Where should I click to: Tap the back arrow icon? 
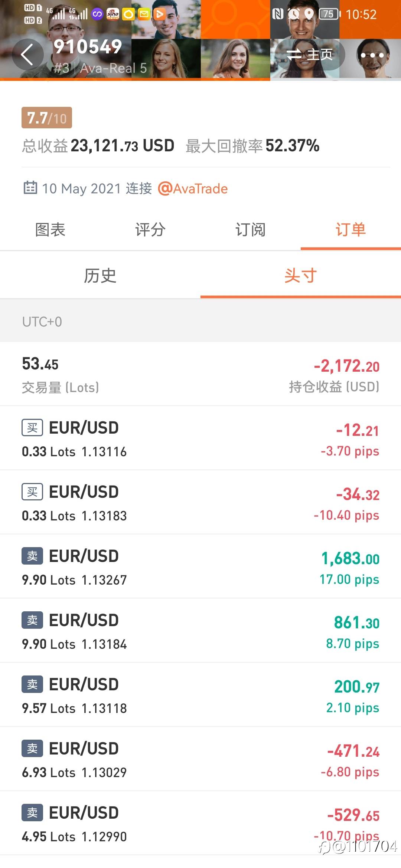27,55
